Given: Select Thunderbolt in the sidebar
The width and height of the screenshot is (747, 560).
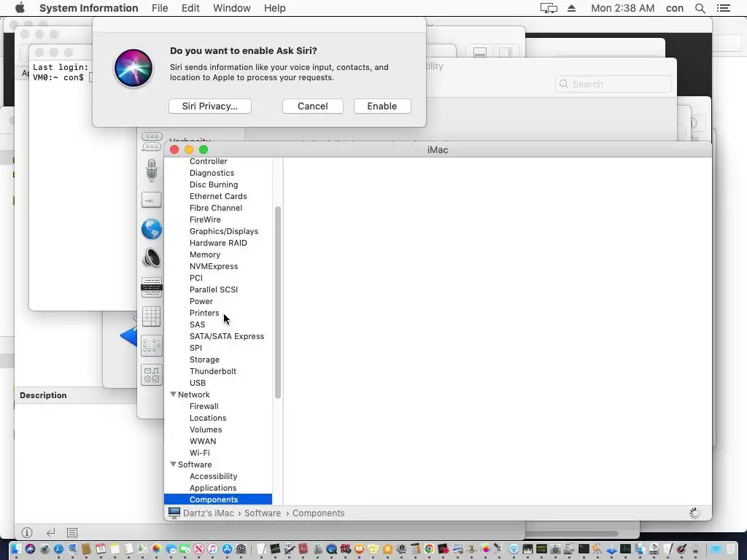Looking at the screenshot, I should (213, 371).
